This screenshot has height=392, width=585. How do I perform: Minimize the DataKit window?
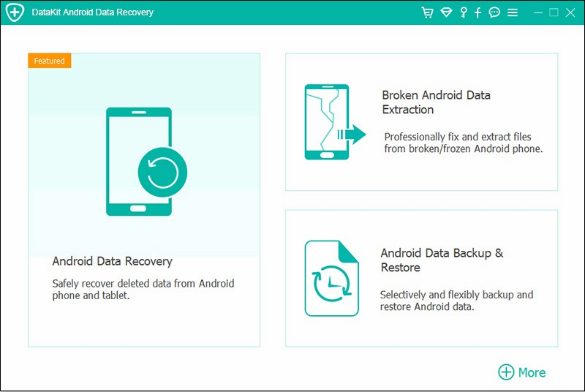pos(538,12)
